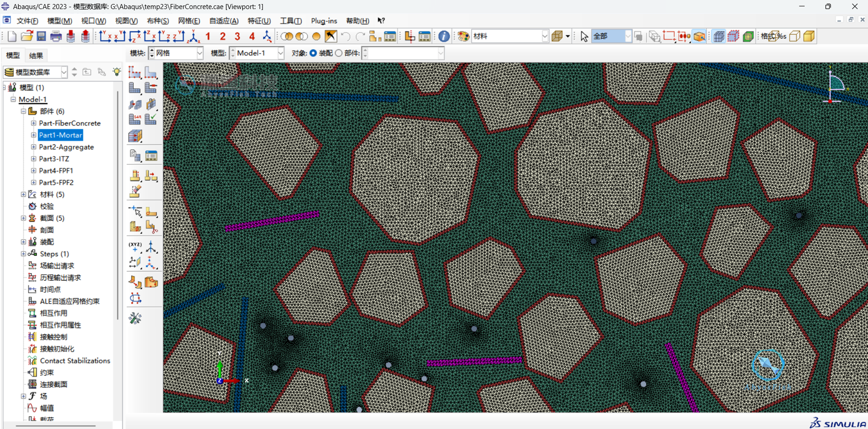868x429 pixels.
Task: Select the 相互作用属性 tree item
Action: point(60,325)
